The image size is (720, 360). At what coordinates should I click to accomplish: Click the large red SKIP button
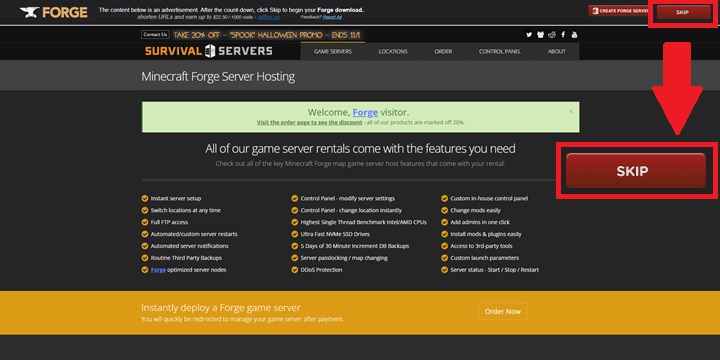click(x=636, y=171)
